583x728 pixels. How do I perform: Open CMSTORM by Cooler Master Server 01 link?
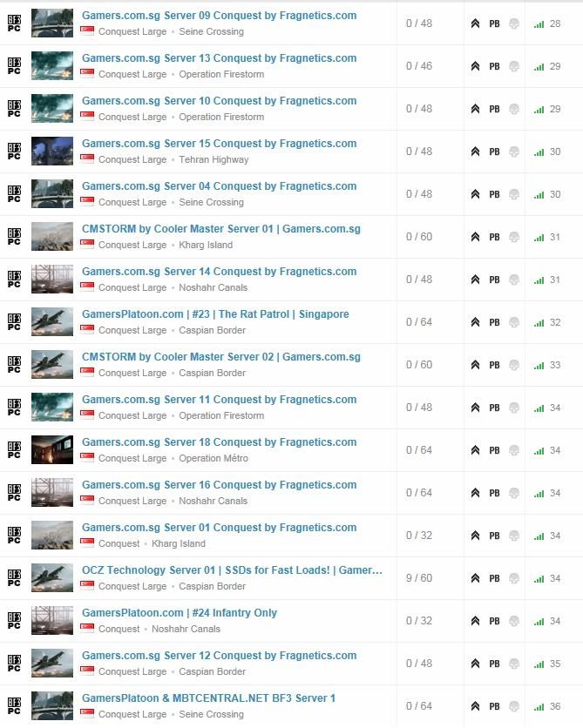[220, 229]
